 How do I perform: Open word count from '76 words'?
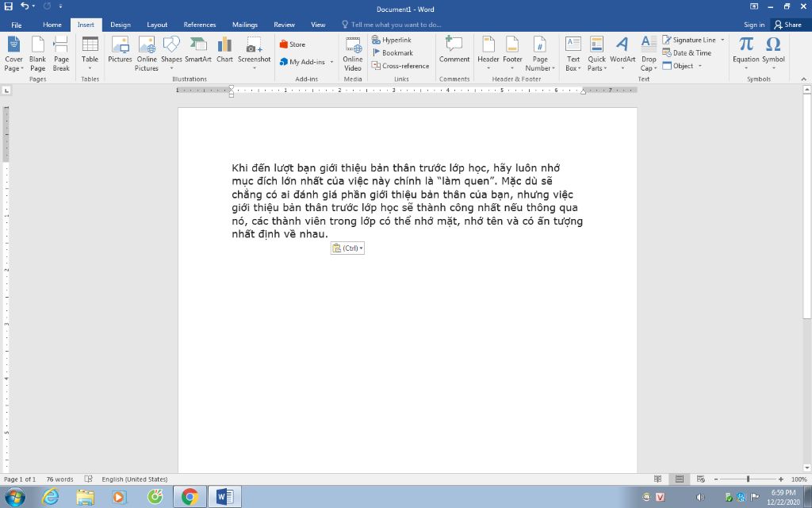(x=59, y=479)
